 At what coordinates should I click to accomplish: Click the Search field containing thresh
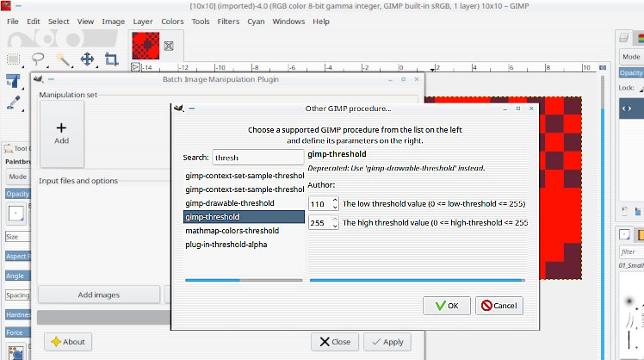click(258, 158)
